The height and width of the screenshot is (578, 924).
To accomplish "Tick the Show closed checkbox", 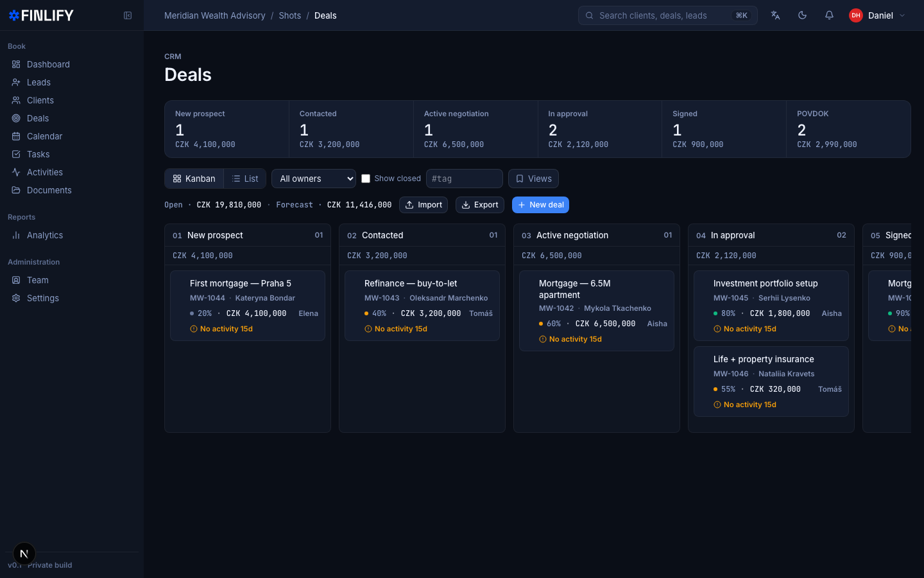I will pyautogui.click(x=366, y=179).
